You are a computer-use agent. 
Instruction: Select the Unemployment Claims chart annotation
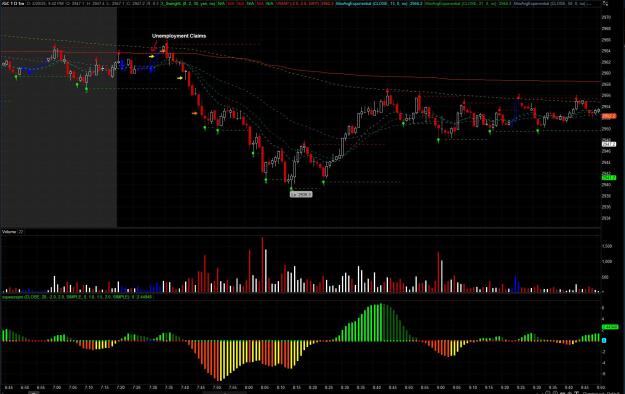pos(179,36)
